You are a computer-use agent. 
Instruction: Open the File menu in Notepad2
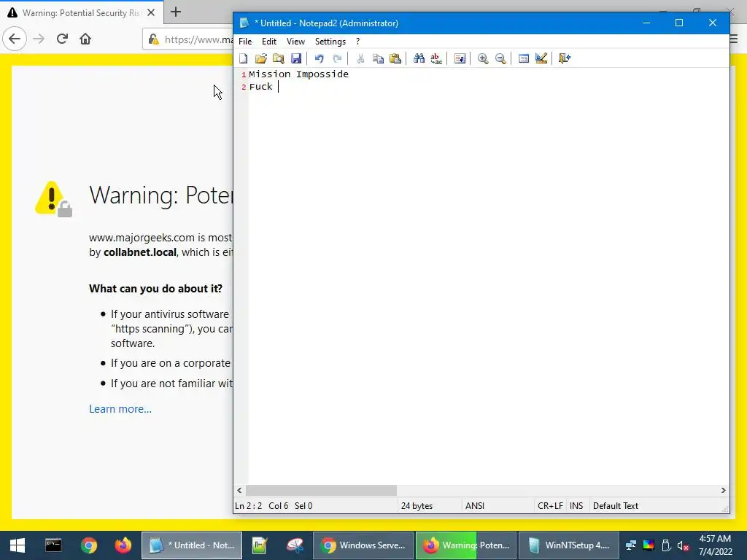point(245,42)
